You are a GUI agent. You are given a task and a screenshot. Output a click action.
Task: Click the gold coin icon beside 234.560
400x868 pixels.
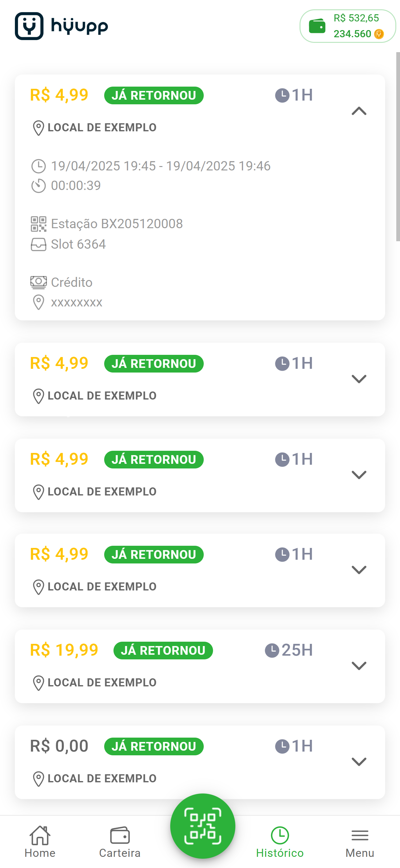tap(379, 34)
